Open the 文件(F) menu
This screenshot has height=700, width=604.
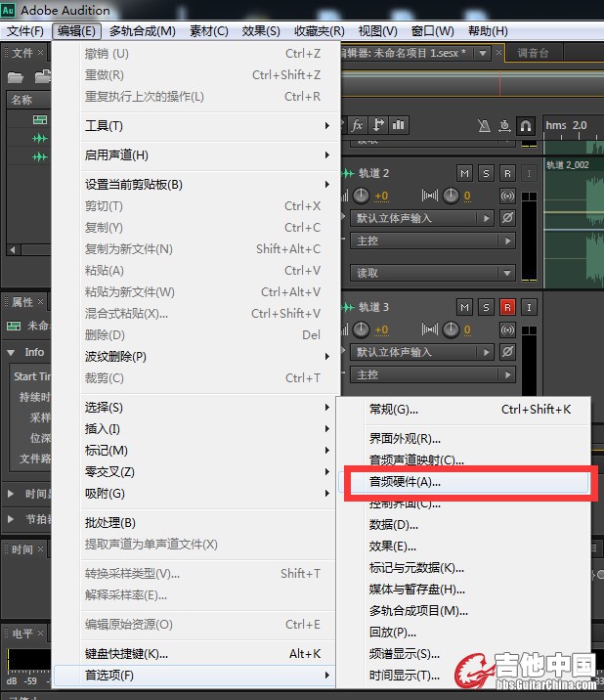pyautogui.click(x=25, y=31)
